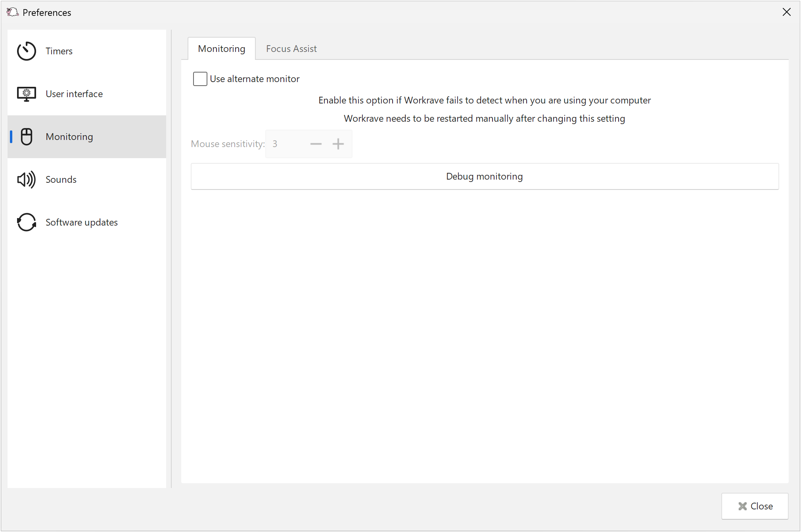
Task: Click the 'Use alternate monitor' label text
Action: click(x=255, y=79)
